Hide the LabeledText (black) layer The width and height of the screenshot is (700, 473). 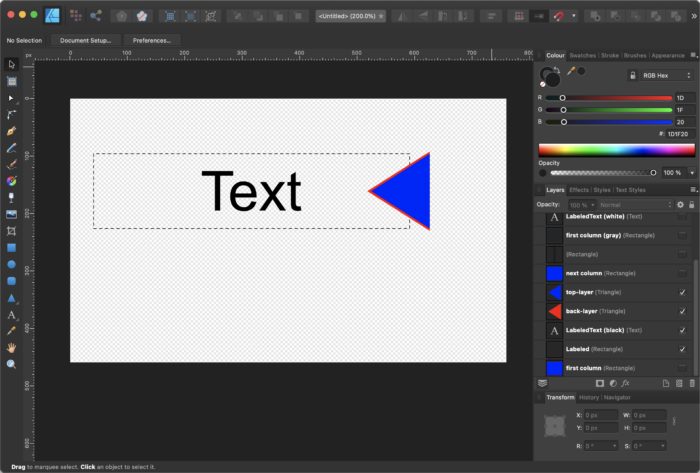682,330
